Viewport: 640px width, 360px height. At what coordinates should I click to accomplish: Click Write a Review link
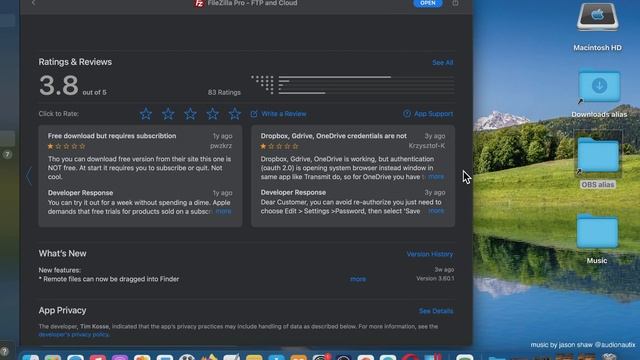pos(278,114)
